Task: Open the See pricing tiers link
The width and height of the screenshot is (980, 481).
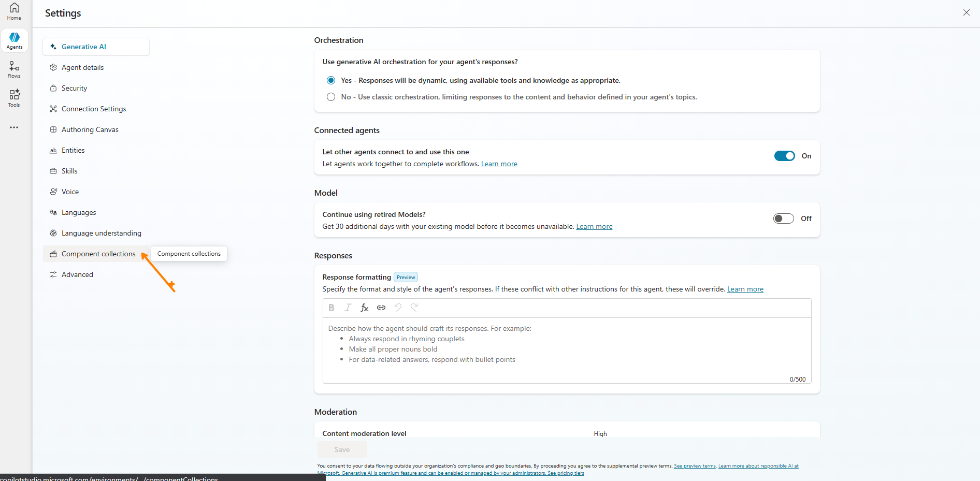Action: pyautogui.click(x=566, y=473)
